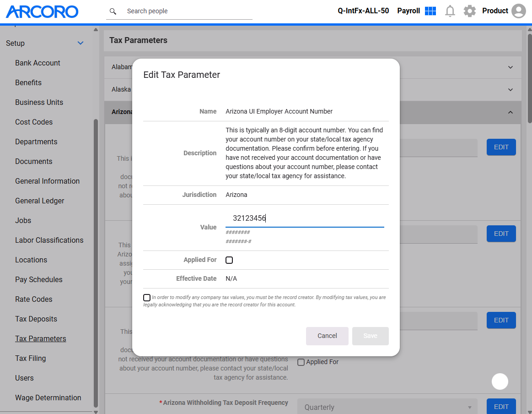Click EDIT for Withholding Tax Deposit Frequency
Image resolution: width=532 pixels, height=414 pixels.
501,407
